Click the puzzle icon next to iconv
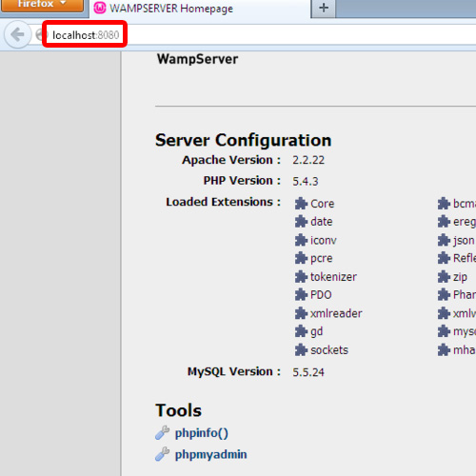This screenshot has height=476, width=476. click(301, 240)
